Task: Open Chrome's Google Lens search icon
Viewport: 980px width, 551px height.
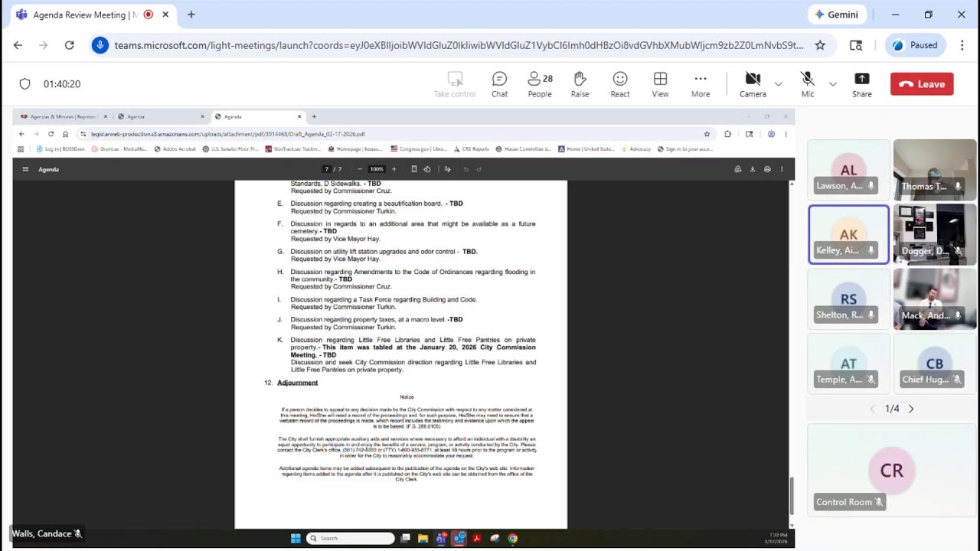Action: pos(856,45)
